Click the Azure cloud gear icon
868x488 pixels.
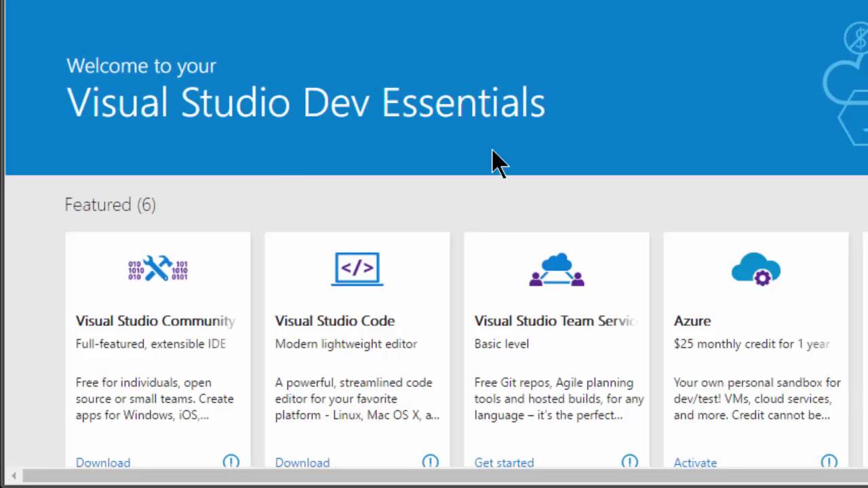point(755,269)
